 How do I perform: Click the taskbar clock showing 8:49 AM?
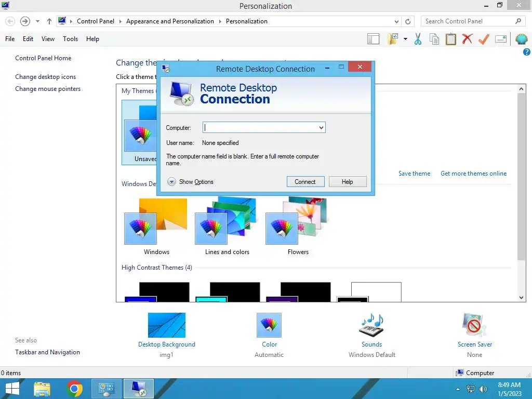coord(509,389)
